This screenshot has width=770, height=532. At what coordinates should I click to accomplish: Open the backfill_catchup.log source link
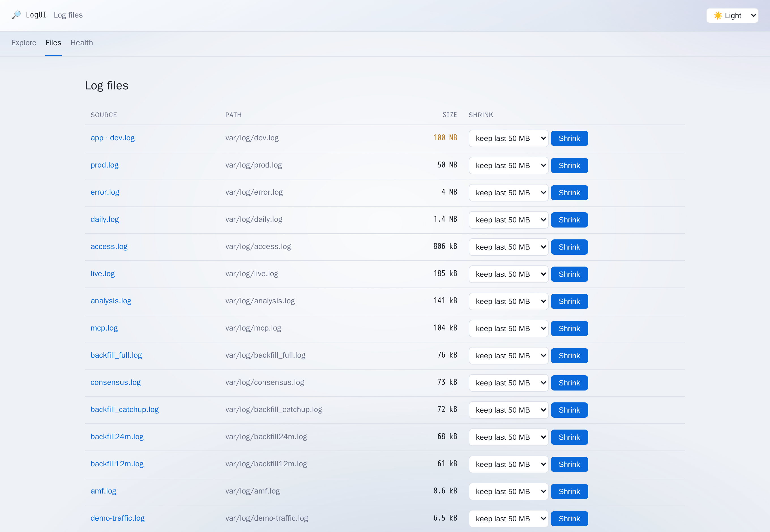[x=124, y=409]
